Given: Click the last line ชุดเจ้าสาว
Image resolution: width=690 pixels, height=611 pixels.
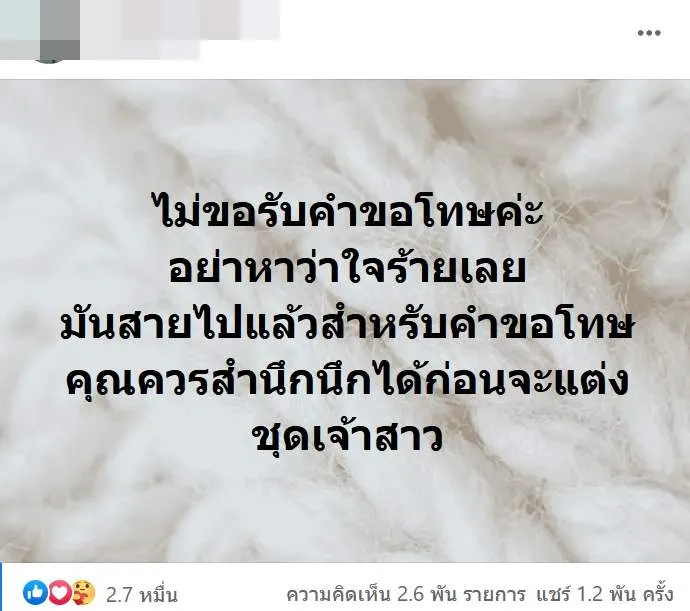Looking at the screenshot, I should pyautogui.click(x=349, y=438).
